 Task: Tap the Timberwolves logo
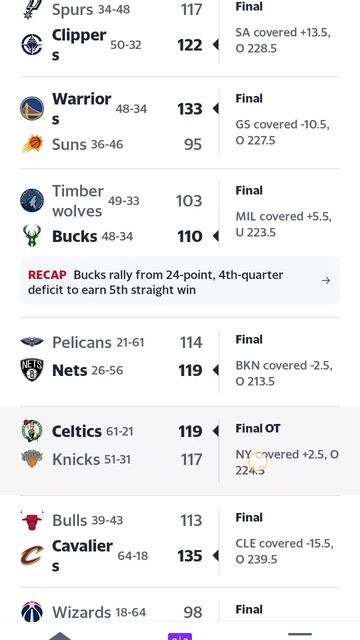32,200
